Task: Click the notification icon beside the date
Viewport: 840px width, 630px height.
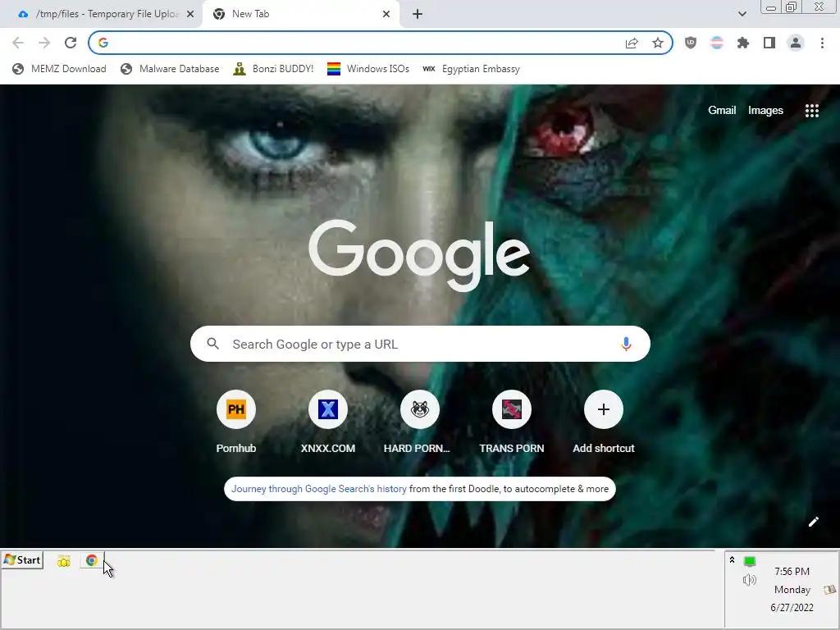Action: pos(830,590)
